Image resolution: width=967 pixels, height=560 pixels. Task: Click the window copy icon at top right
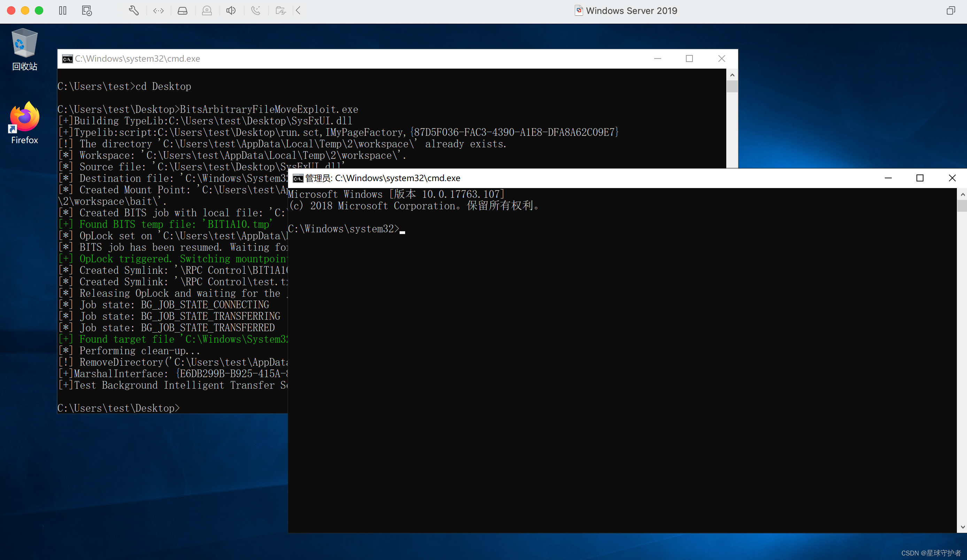point(951,10)
